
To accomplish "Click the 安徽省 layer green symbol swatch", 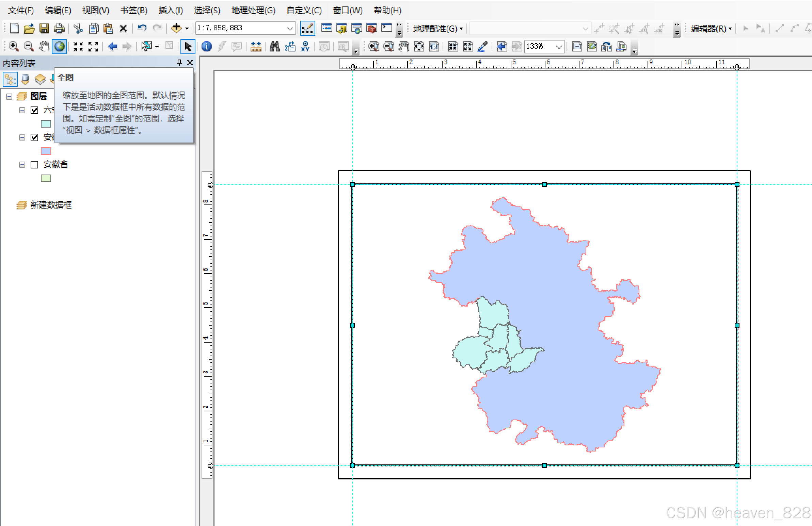I will [46, 178].
